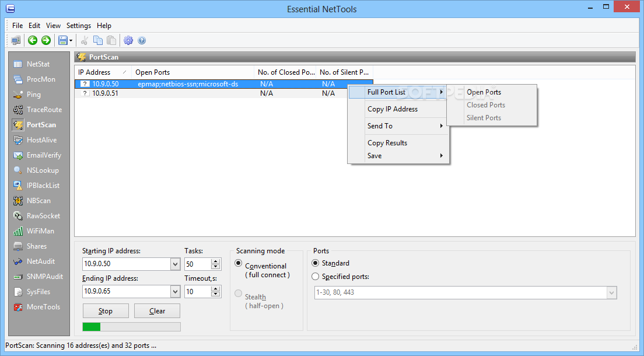Select Conventional full connect scanning mode

click(238, 263)
